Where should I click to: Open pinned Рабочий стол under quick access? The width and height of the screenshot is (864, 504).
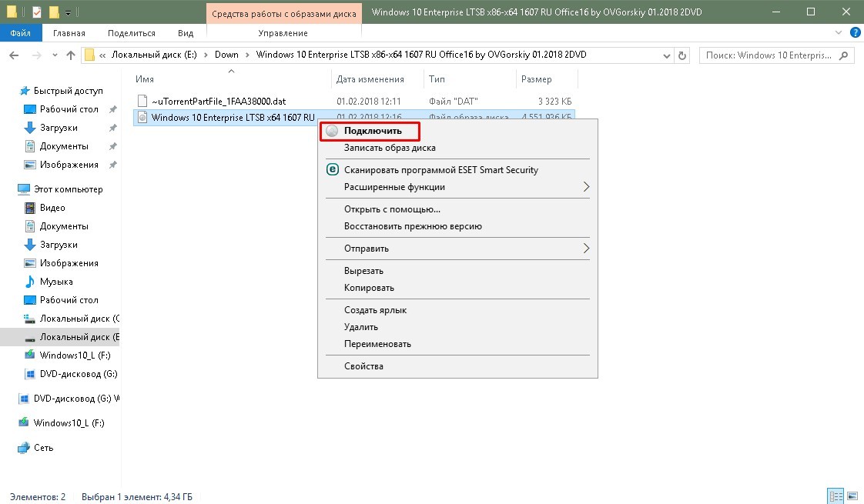click(69, 109)
